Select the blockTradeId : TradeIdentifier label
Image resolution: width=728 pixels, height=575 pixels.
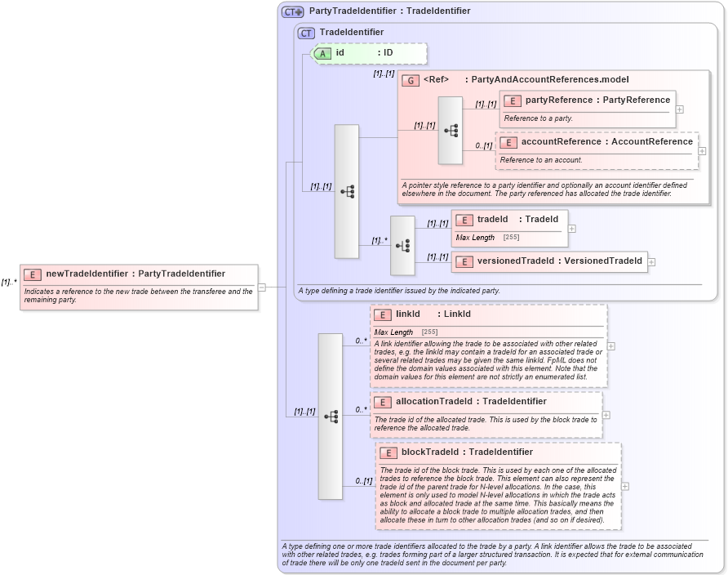467,452
